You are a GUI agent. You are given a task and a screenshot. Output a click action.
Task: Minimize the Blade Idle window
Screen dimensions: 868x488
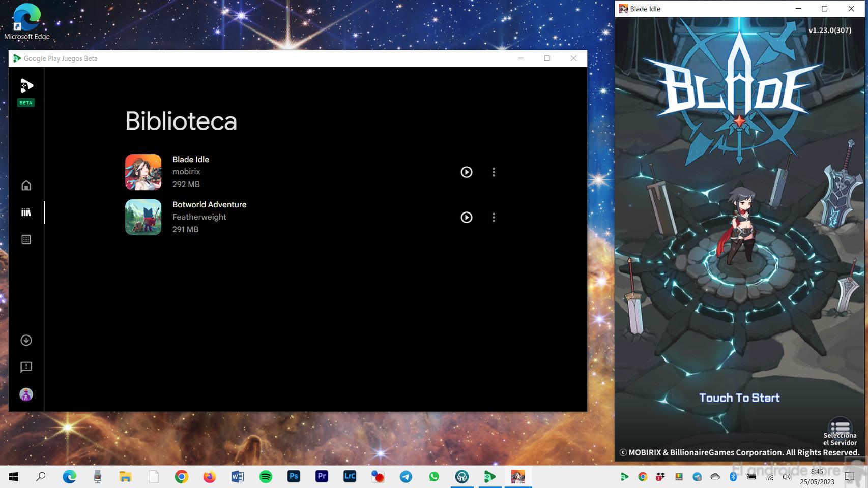tap(798, 9)
